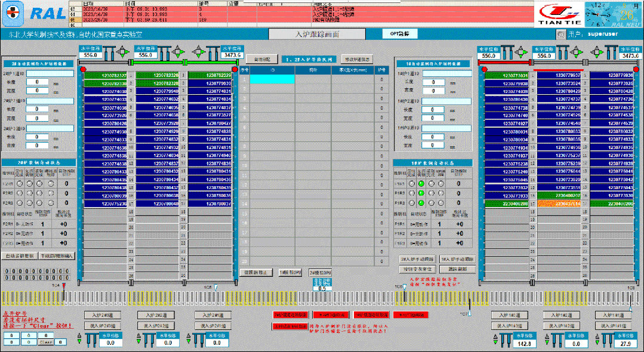
Task: Click direction arrows icon right of left 556.0 value
Action: click(x=122, y=52)
